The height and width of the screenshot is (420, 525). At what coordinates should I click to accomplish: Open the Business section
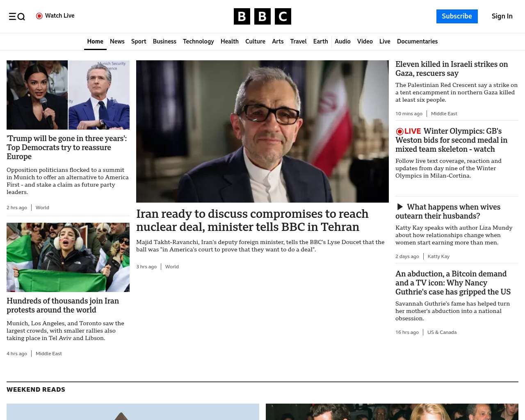pos(164,41)
